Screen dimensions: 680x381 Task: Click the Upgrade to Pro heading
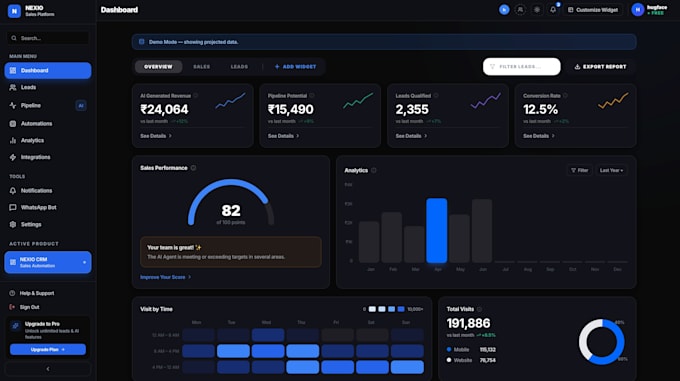(x=42, y=324)
